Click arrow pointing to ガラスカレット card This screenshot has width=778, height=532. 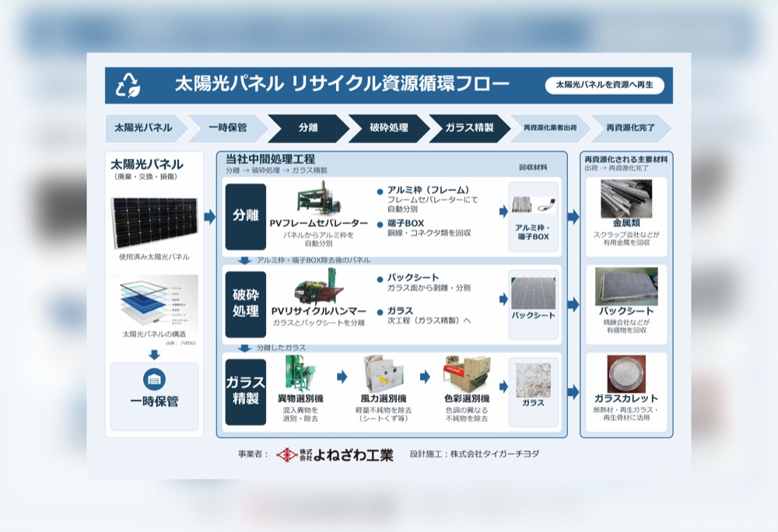coord(573,392)
